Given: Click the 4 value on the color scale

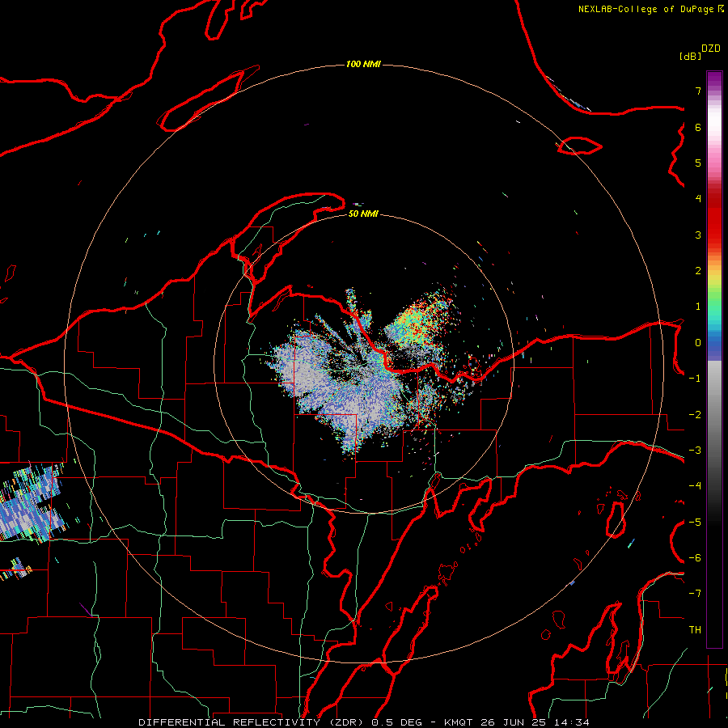Looking at the screenshot, I should point(698,199).
